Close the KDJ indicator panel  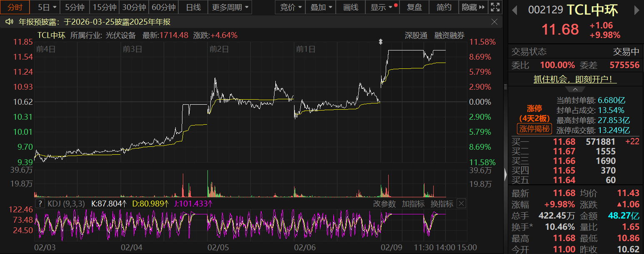coord(461,204)
